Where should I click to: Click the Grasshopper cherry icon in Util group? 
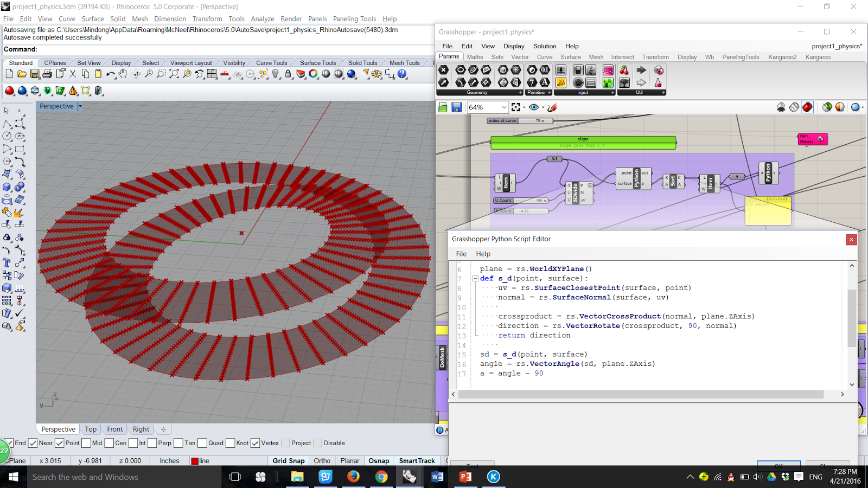point(624,70)
